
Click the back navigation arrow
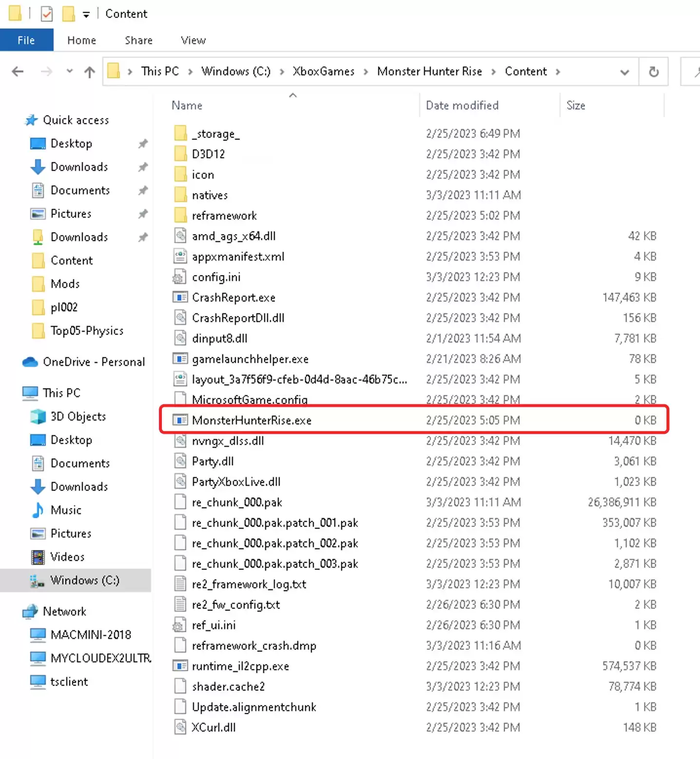[18, 71]
